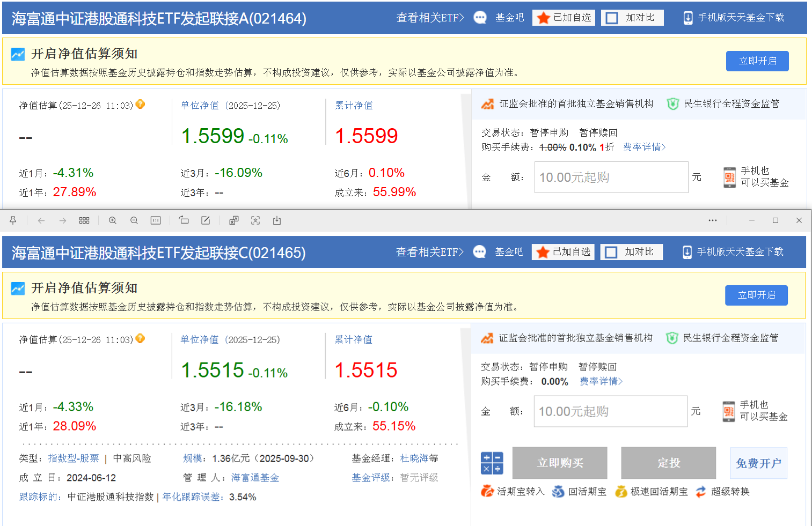Open 查看相关ETF link in fund C header

click(430, 252)
